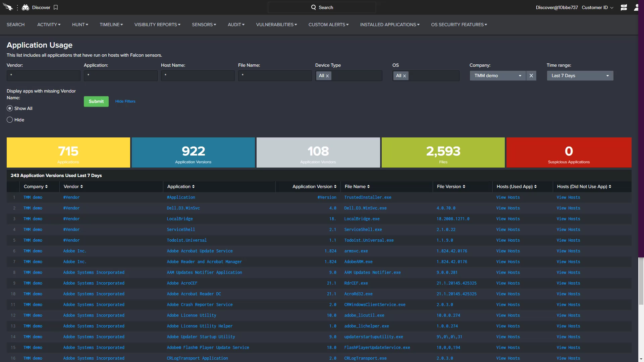The height and width of the screenshot is (362, 644).
Task: Open the Company TMM demo dropdown
Action: [x=498, y=76]
